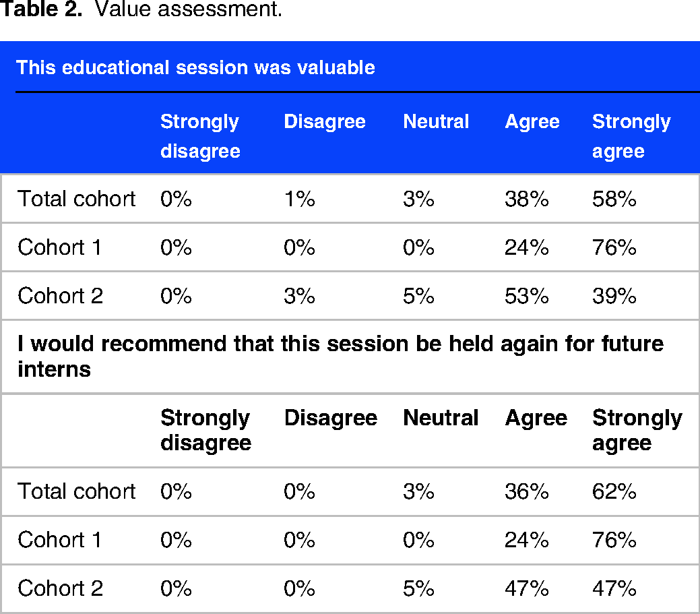Click the last Cohort 2 row label
This screenshot has width=700, height=614.
60,588
